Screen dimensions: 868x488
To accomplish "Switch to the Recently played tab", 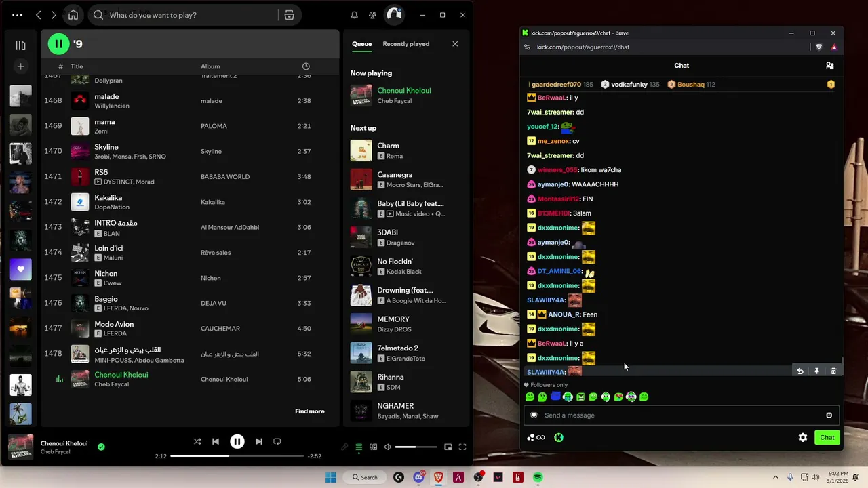I will [x=406, y=44].
